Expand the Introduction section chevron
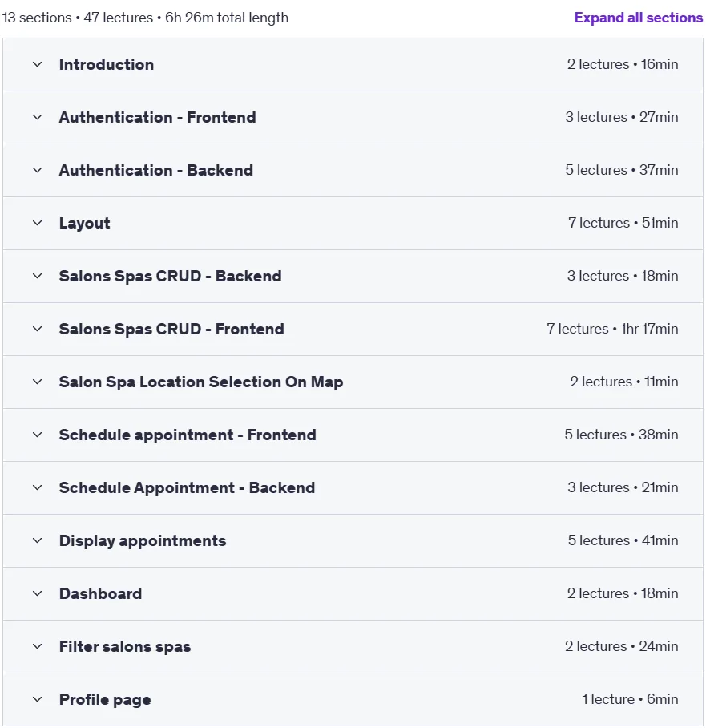The image size is (706, 728). [x=37, y=64]
